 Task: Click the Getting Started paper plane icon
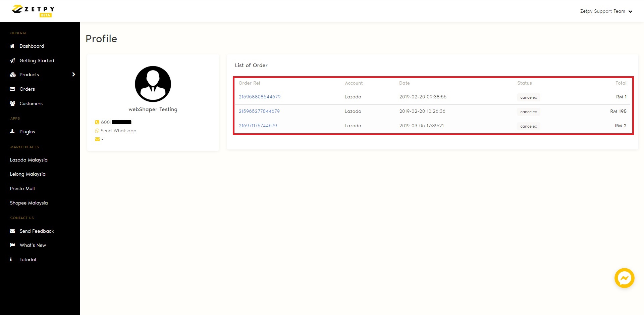tap(12, 60)
